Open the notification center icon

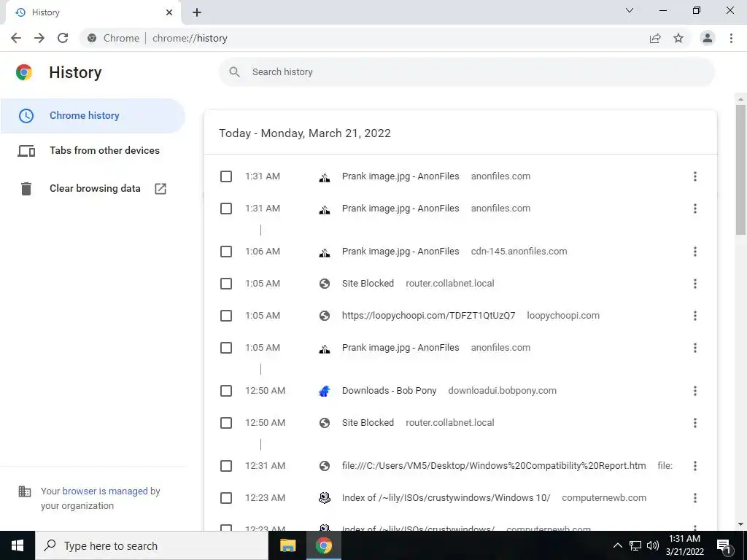(724, 545)
